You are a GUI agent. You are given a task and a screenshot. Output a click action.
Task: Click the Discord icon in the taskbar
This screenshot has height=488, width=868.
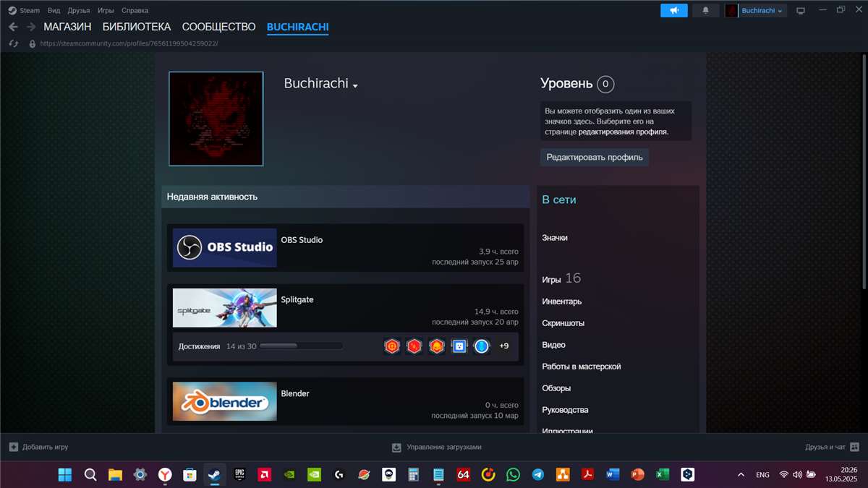pos(537,475)
